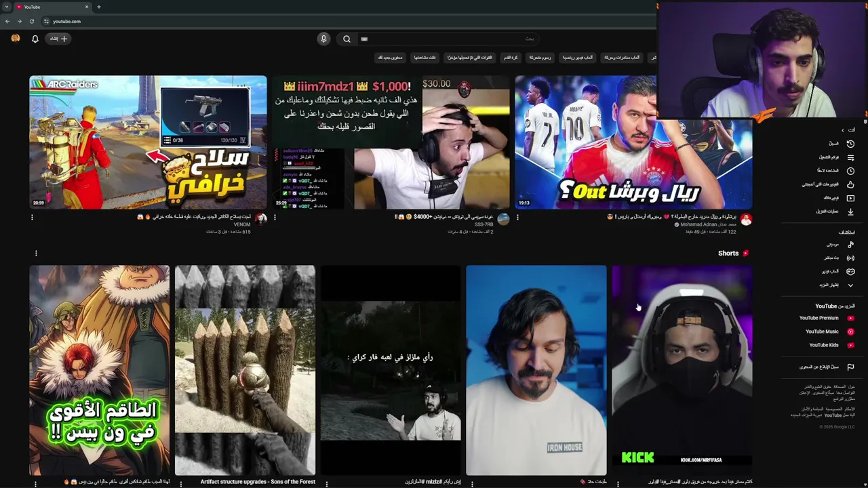The height and width of the screenshot is (488, 868).
Task: Select the watched (تمّت مشاهدتها) filter chip
Action: point(425,58)
